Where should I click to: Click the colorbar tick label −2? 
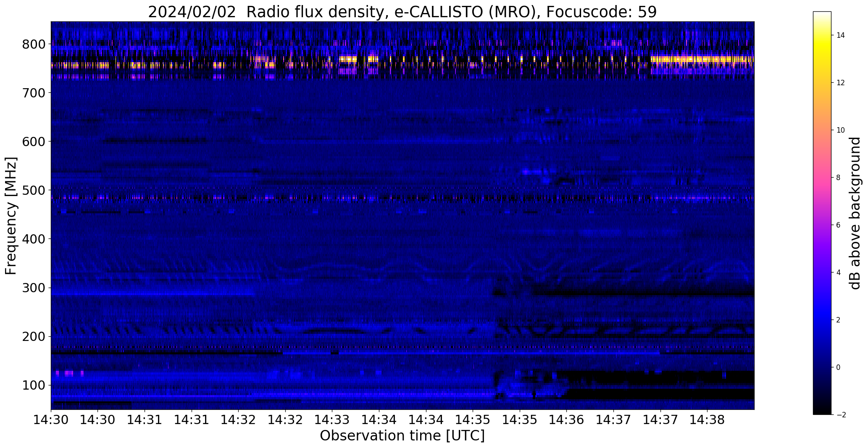point(841,415)
